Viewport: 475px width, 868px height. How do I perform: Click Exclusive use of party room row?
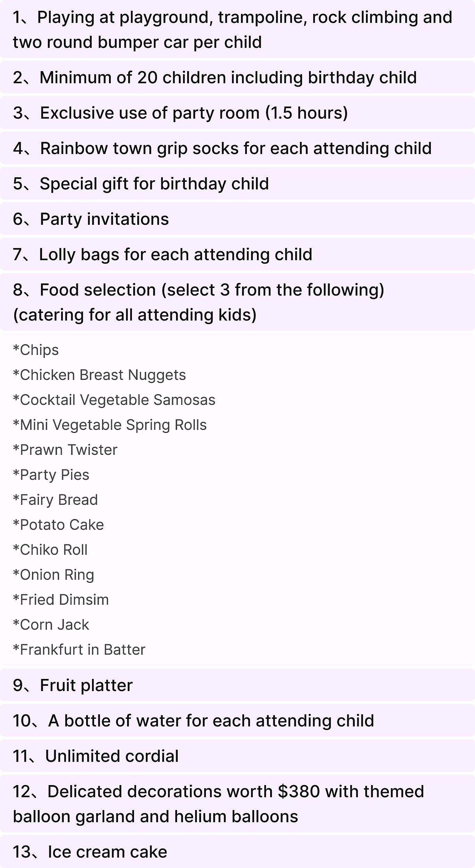(237, 113)
